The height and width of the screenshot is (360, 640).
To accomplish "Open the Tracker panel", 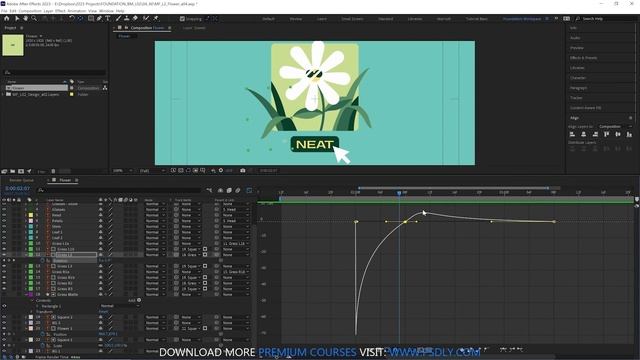I will coord(576,98).
